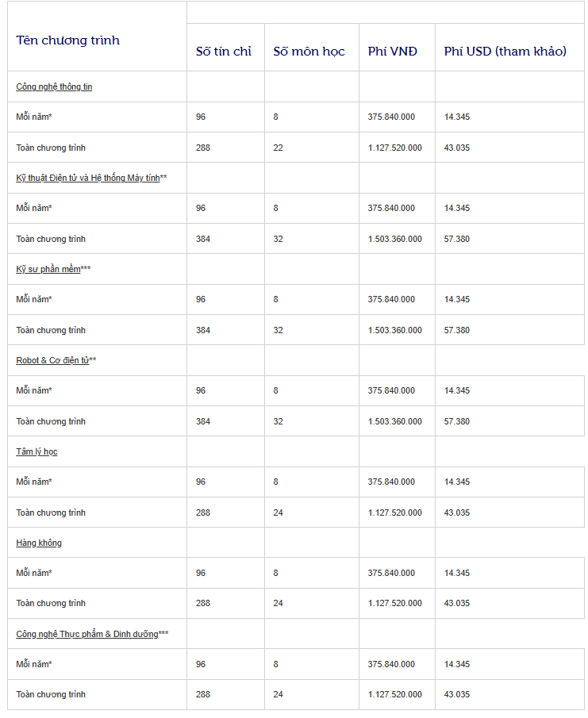Select yearly USD fee under Hàng không
The width and height of the screenshot is (588, 718).
(456, 573)
